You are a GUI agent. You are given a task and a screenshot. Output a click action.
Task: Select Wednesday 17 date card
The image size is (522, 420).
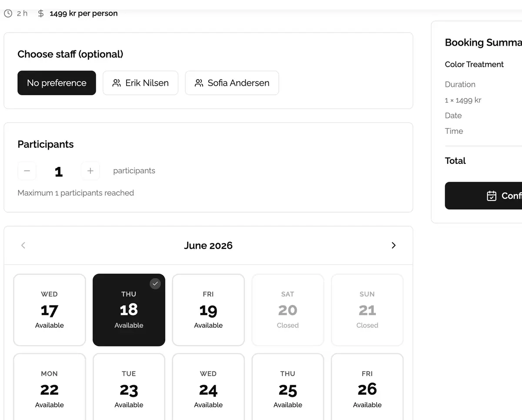50,310
